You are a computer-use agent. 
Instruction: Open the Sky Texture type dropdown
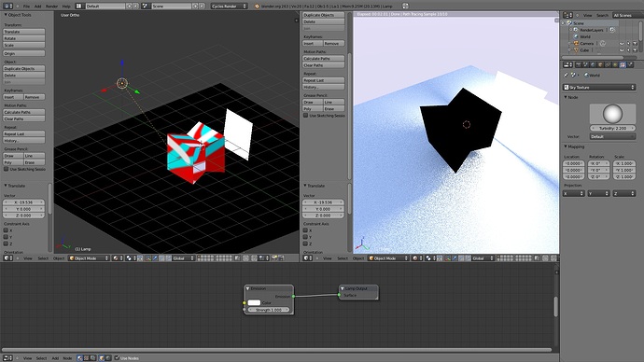tap(599, 87)
